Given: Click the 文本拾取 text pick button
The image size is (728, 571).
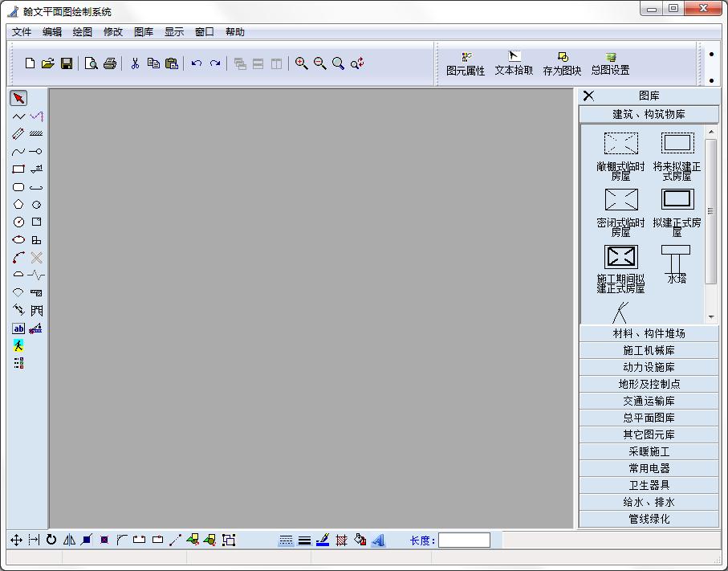Looking at the screenshot, I should (514, 64).
